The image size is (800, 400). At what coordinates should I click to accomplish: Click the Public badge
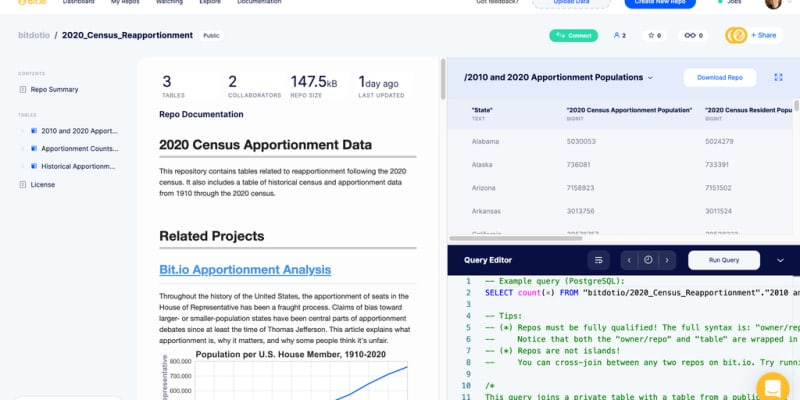(x=211, y=36)
